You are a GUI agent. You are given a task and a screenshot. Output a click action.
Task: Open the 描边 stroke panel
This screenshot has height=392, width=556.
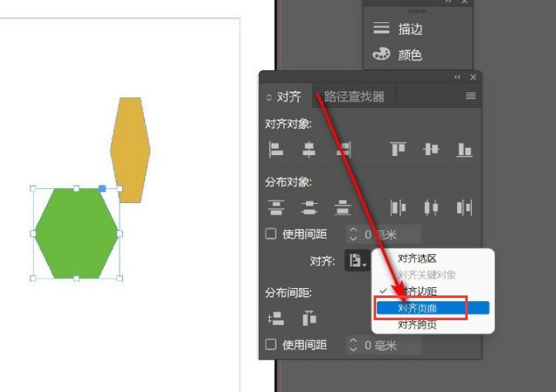point(409,29)
